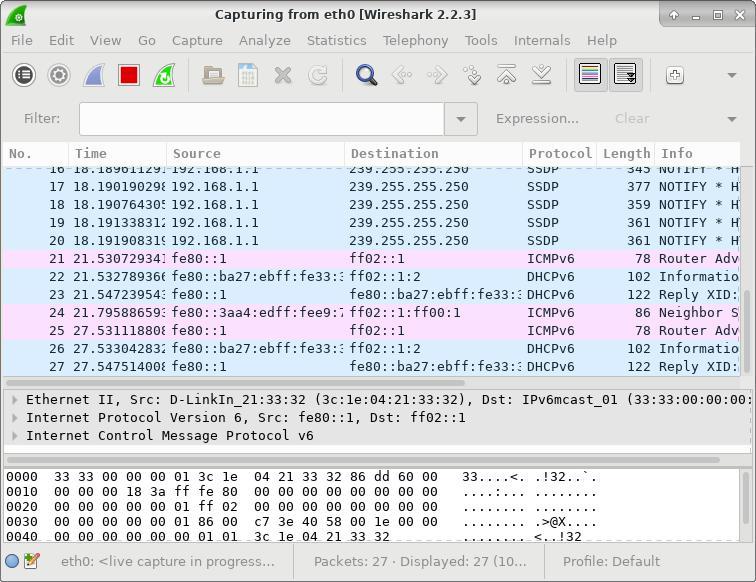Open the Internals menu
The width and height of the screenshot is (756, 582).
[x=542, y=41]
